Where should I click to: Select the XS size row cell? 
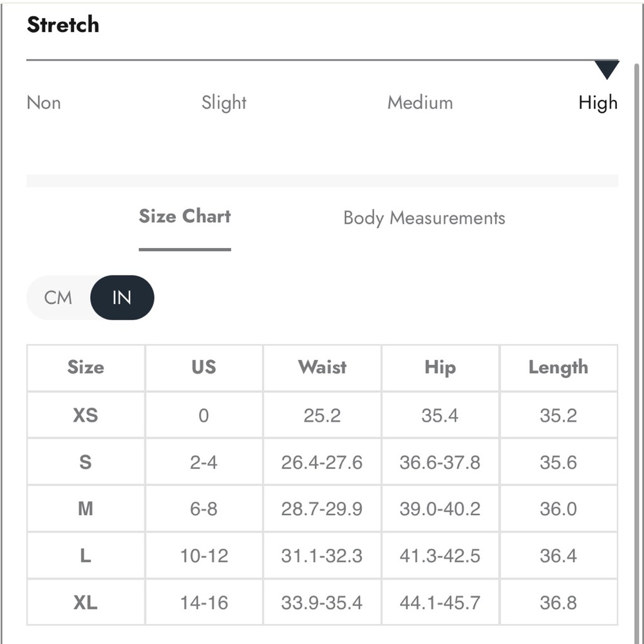tap(86, 415)
